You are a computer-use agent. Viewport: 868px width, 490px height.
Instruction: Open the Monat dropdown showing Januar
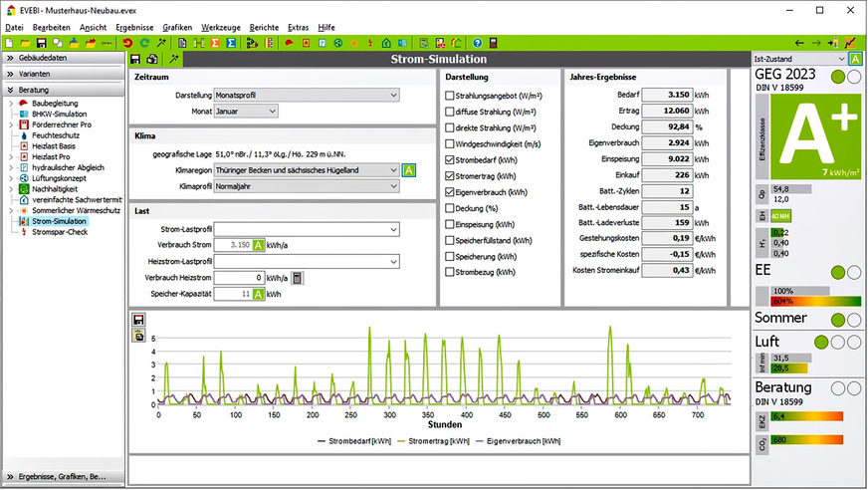tap(244, 112)
